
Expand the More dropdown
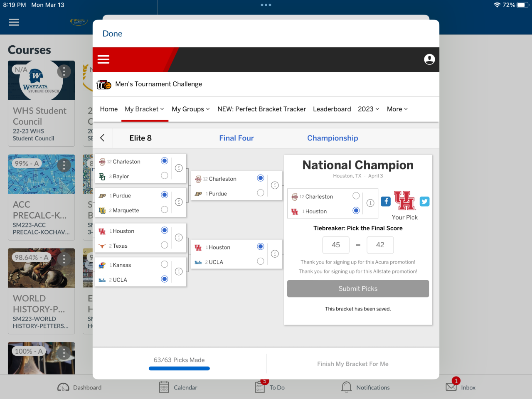tap(397, 109)
